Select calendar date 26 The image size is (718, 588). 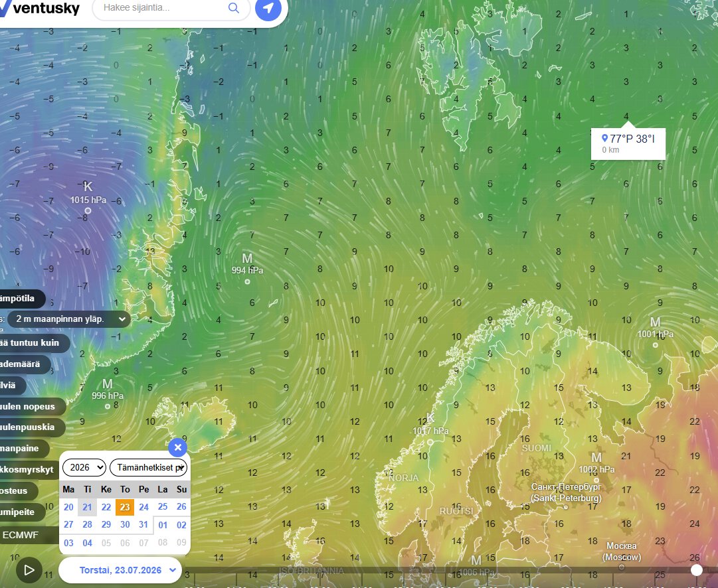click(181, 506)
